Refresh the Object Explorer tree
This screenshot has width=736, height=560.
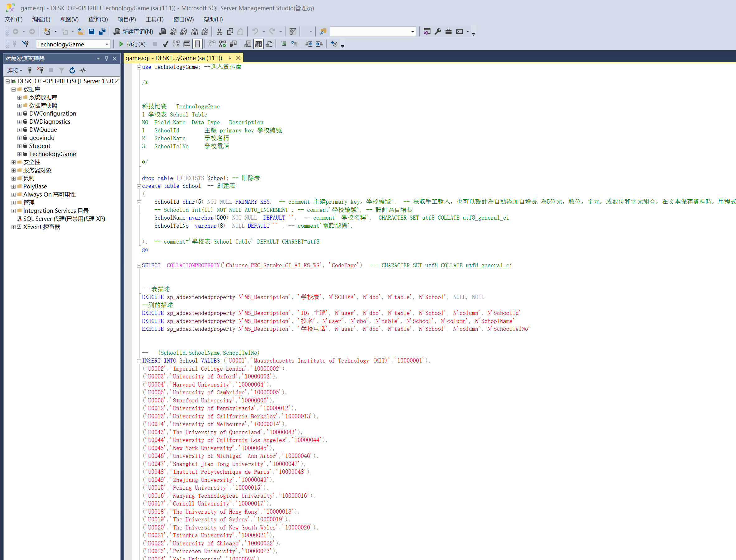[72, 70]
